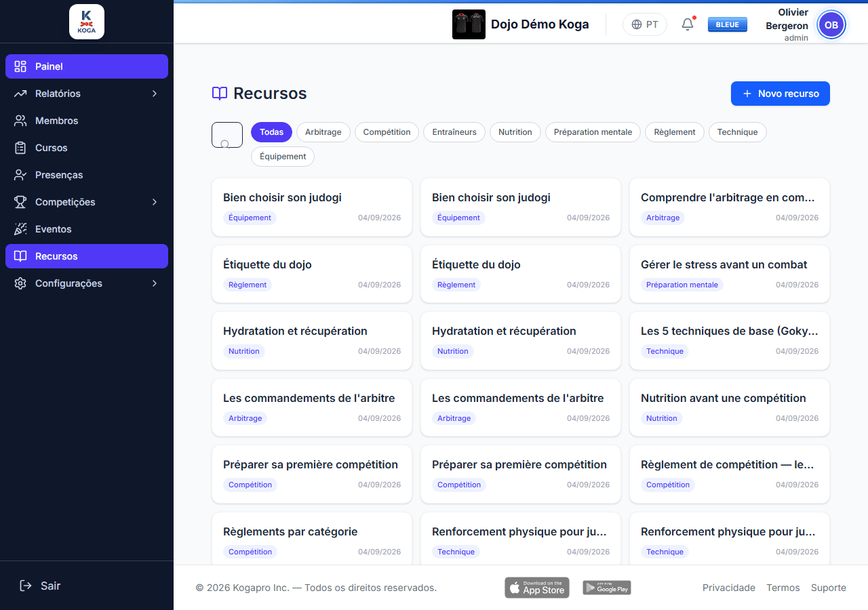
Task: Click the search box beside the filter chips
Action: tap(227, 135)
